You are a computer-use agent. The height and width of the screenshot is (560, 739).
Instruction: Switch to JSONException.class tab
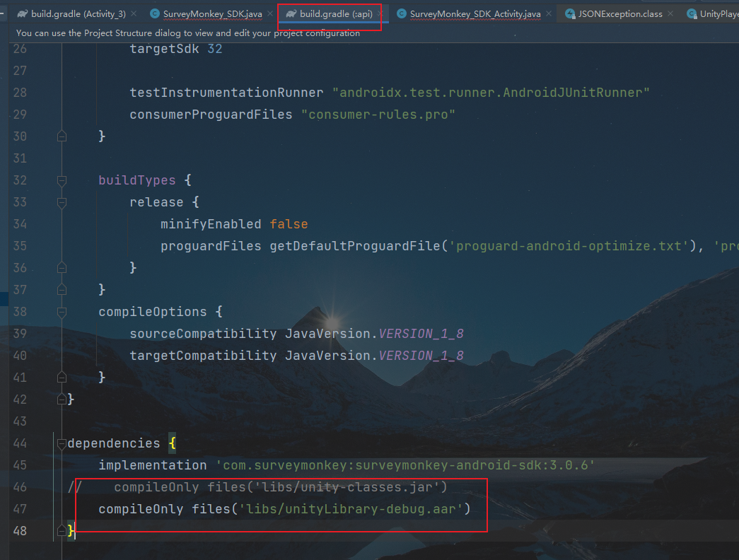620,13
